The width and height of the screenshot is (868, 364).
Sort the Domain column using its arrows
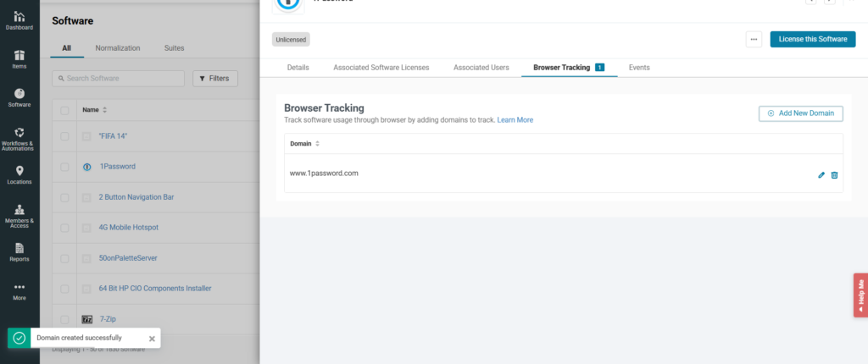[x=318, y=144]
